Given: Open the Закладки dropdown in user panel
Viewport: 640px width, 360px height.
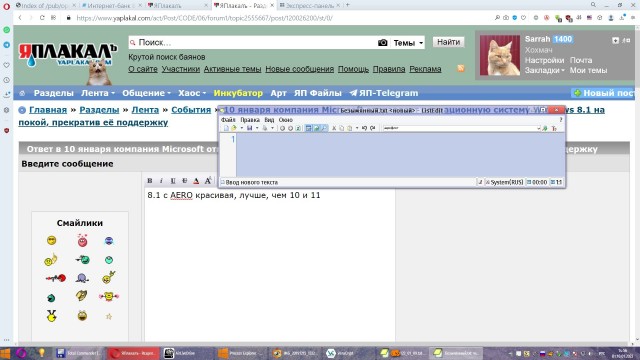Looking at the screenshot, I should tap(544, 70).
